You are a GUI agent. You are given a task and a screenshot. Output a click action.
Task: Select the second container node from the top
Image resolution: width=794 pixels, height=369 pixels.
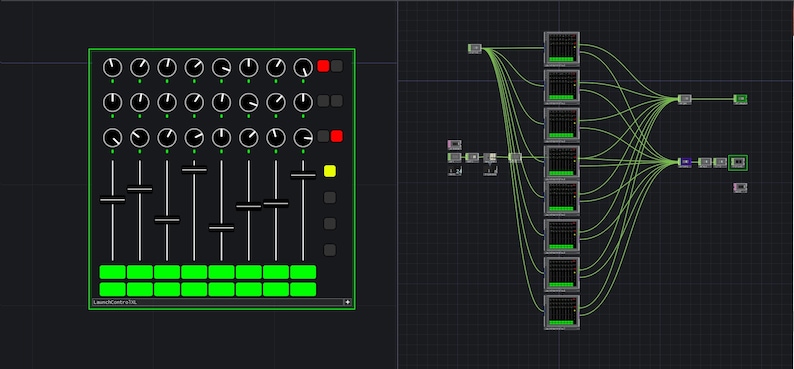click(562, 87)
